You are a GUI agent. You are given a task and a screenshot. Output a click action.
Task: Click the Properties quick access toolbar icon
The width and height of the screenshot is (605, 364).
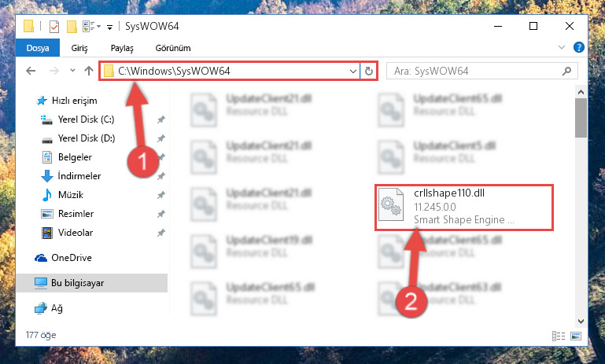coord(54,27)
